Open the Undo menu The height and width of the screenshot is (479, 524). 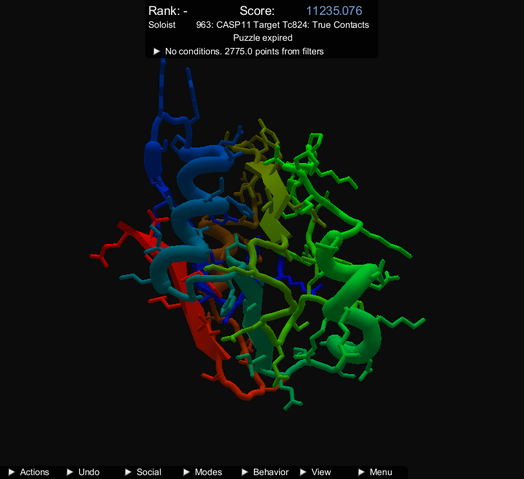[84, 472]
